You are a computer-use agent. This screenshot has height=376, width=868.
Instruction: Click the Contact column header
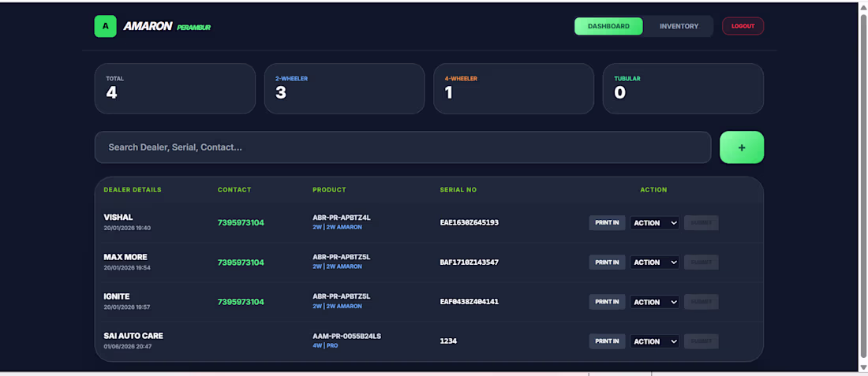tap(234, 190)
